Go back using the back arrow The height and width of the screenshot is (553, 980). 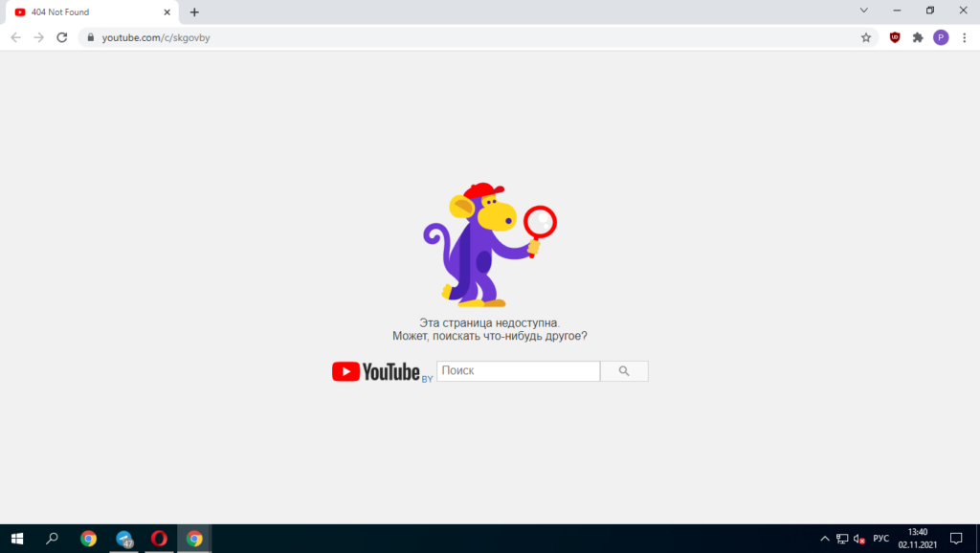point(15,37)
